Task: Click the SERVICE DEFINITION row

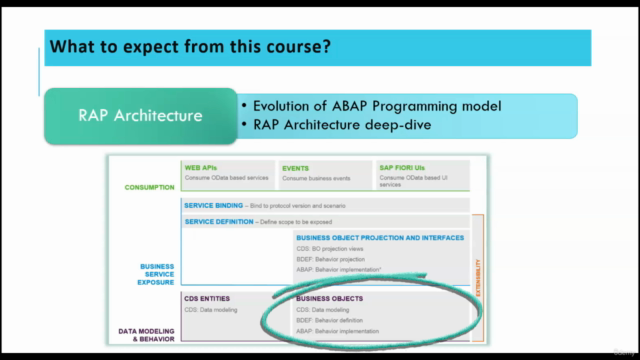Action: 326,222
